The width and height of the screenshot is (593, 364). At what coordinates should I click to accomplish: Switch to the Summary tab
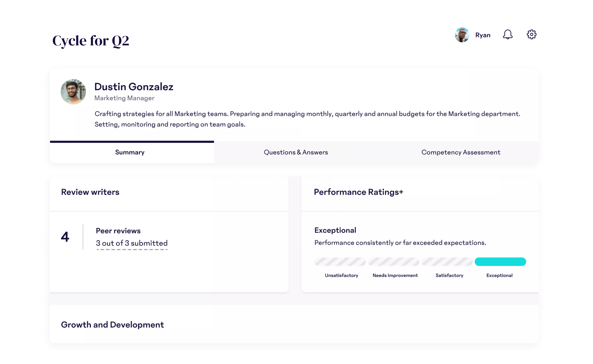[130, 152]
